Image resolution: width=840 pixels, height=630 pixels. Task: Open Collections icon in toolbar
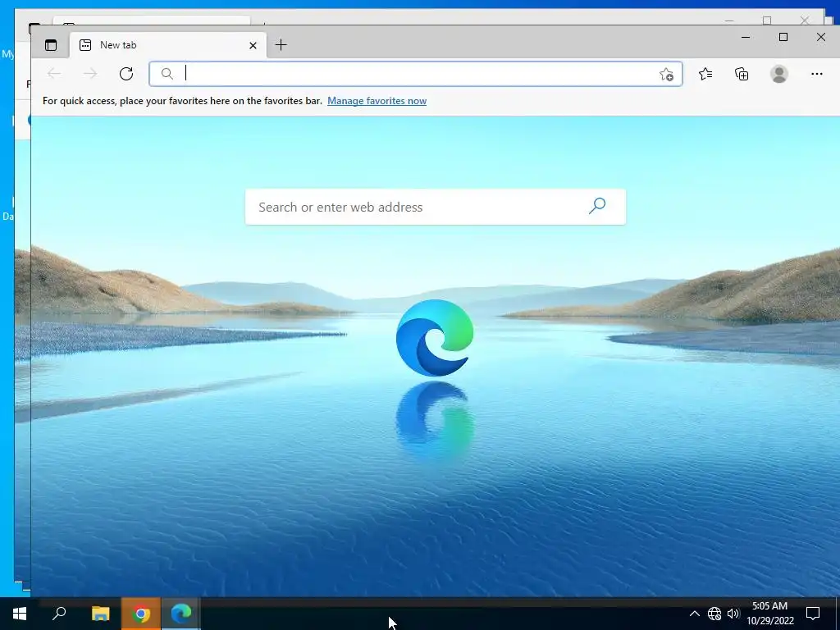(742, 74)
